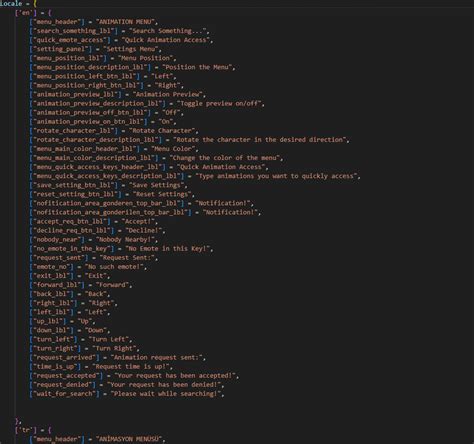
Task: Click "Type animations you want to quickly access"
Action: coord(276,176)
